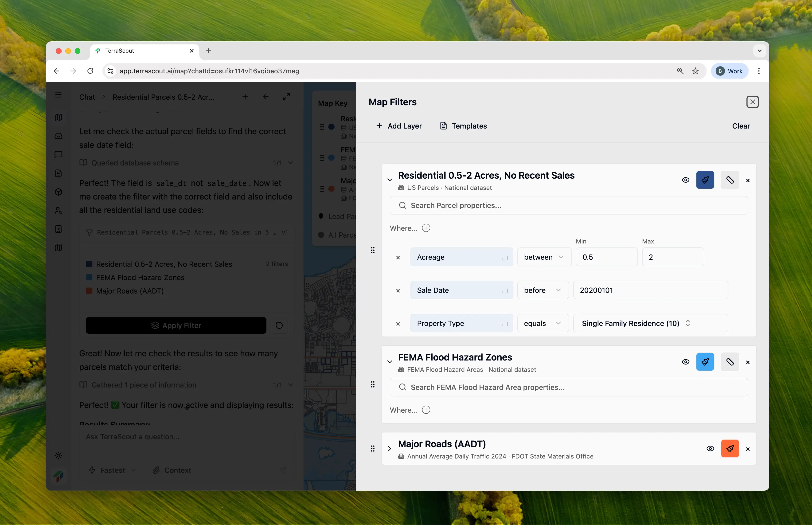The height and width of the screenshot is (525, 812).
Task: Open the Templates menu
Action: [x=463, y=126]
